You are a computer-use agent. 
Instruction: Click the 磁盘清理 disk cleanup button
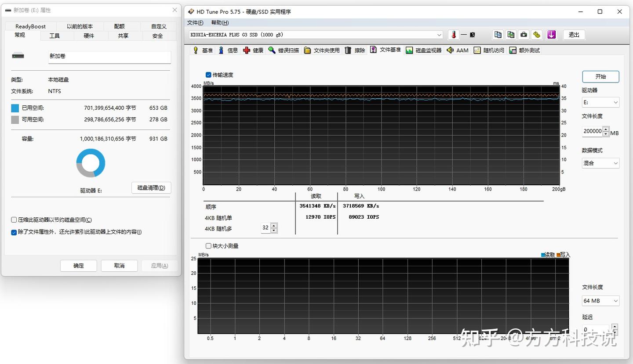point(151,188)
